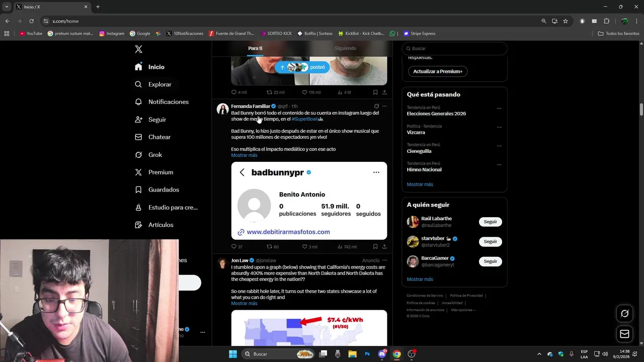Image resolution: width=644 pixels, height=362 pixels.
Task: Follow Raúl Labarthe
Action: (491, 222)
